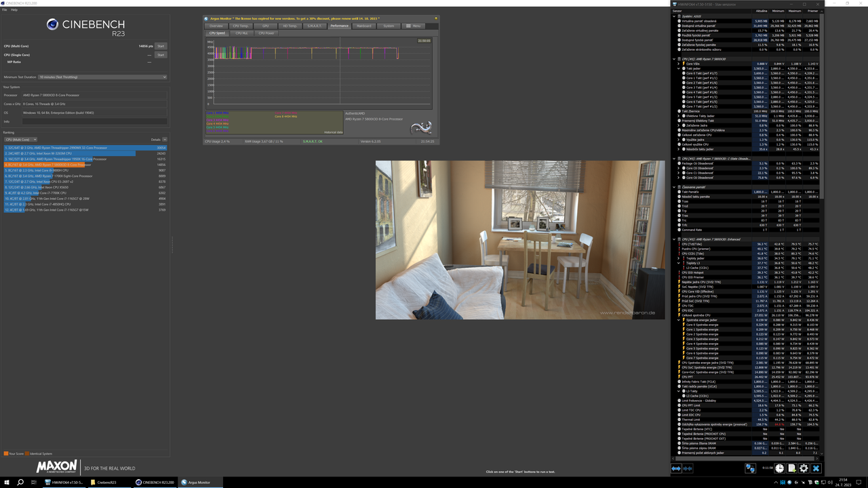
Task: Click Aktuálna column header in HWiNFO
Action: (x=762, y=11)
